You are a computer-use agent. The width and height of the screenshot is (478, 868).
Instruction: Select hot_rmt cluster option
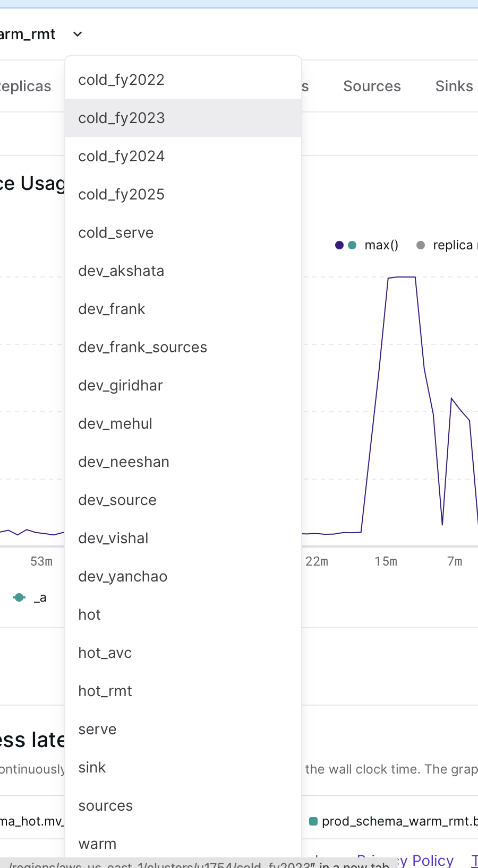pos(105,691)
